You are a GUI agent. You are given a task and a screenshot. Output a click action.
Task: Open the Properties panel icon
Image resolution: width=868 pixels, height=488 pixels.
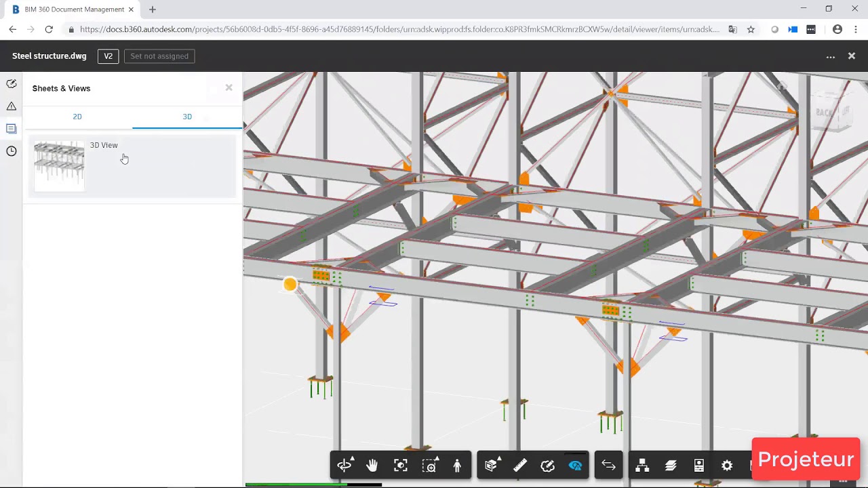pos(699,466)
